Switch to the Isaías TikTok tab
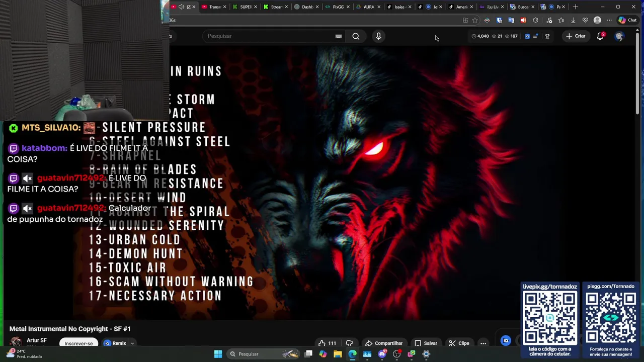Viewport: 644px width, 362px height. pos(398,7)
